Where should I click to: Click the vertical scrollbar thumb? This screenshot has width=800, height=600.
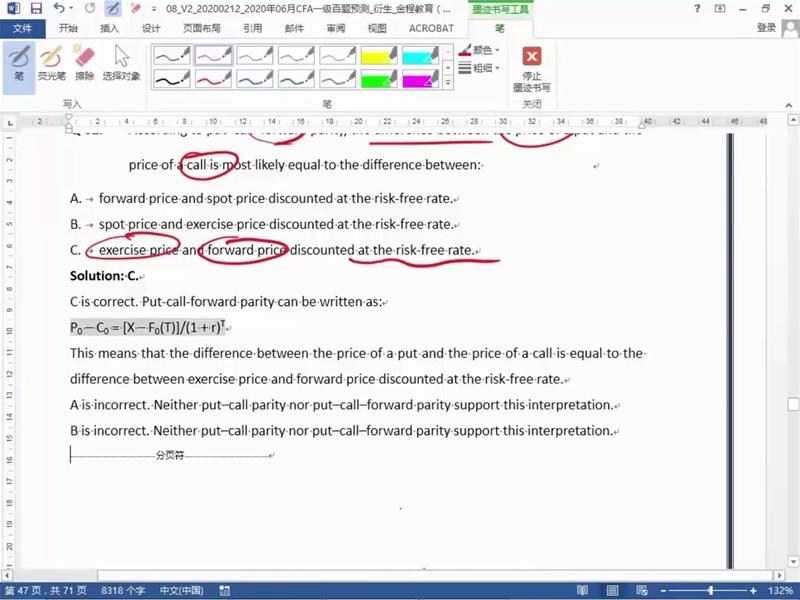(x=793, y=405)
